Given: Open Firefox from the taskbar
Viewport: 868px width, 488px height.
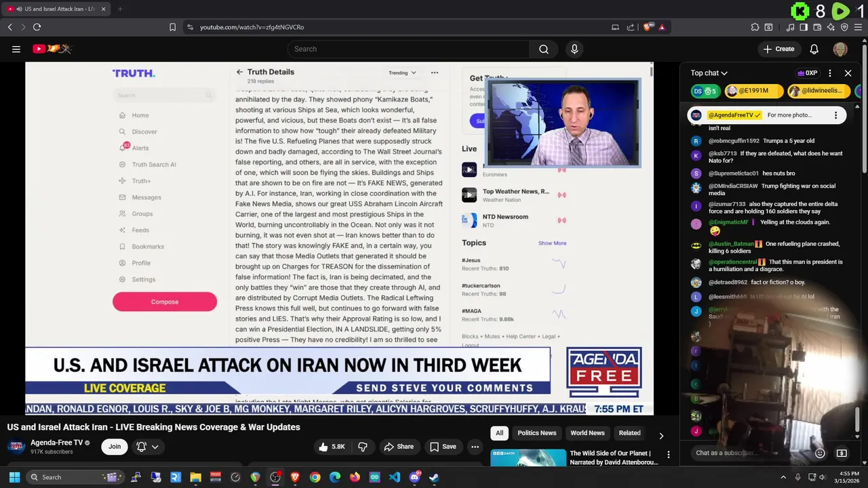Looking at the screenshot, I should click(355, 477).
